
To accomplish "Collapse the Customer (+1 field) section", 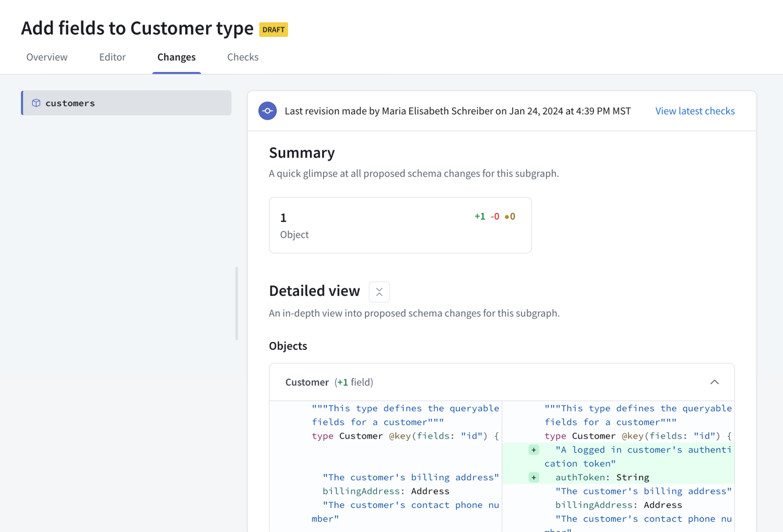I will click(x=715, y=382).
